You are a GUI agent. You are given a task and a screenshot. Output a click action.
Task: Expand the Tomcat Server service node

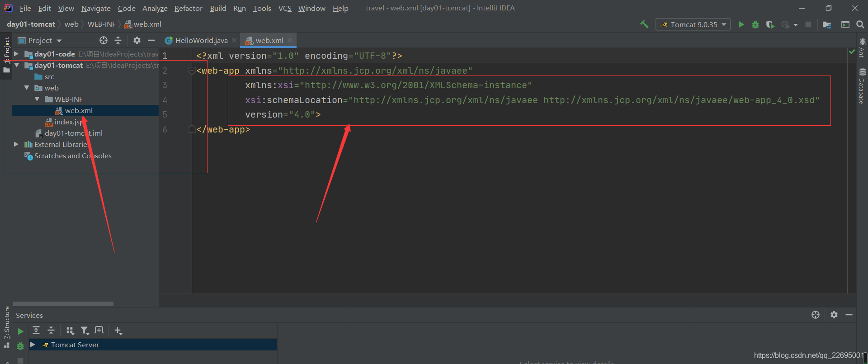click(33, 345)
